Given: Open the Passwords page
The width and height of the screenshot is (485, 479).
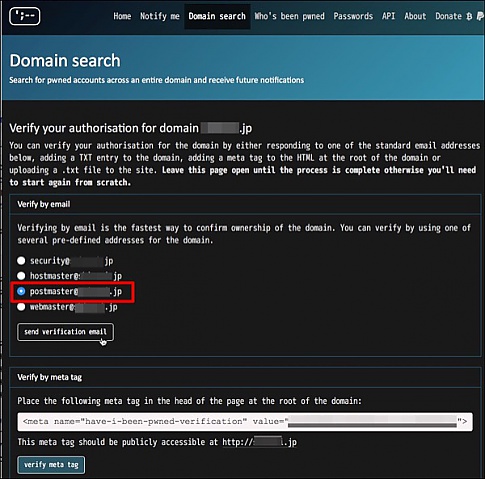Looking at the screenshot, I should [353, 16].
